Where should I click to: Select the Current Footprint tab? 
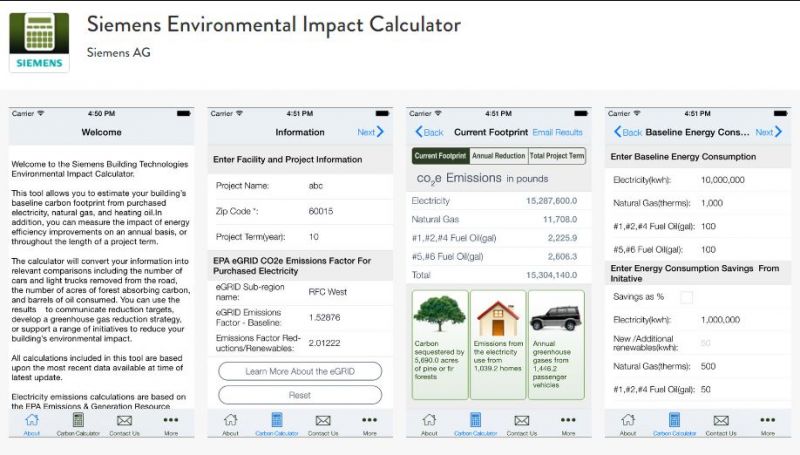[440, 156]
